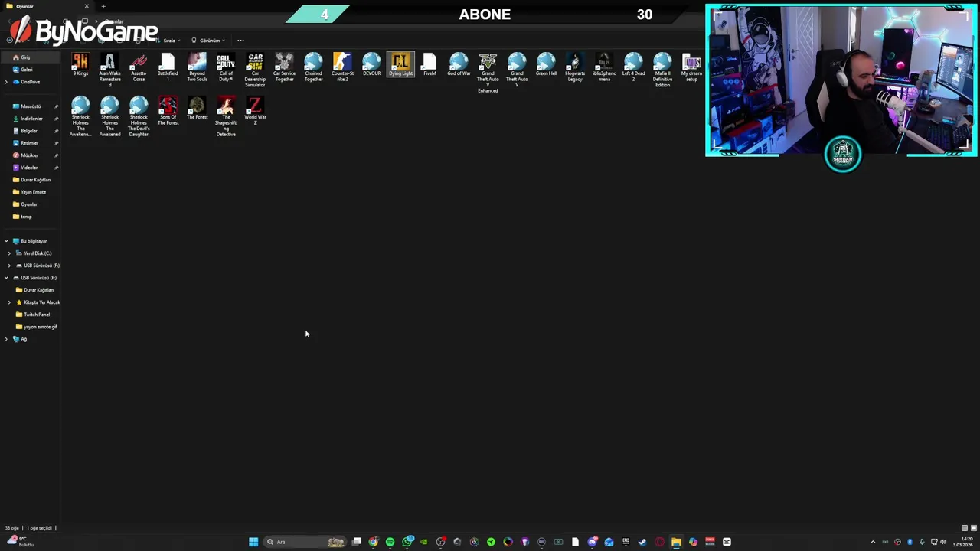Open the Sırala sort dropdown
This screenshot has height=551, width=980.
[x=168, y=41]
